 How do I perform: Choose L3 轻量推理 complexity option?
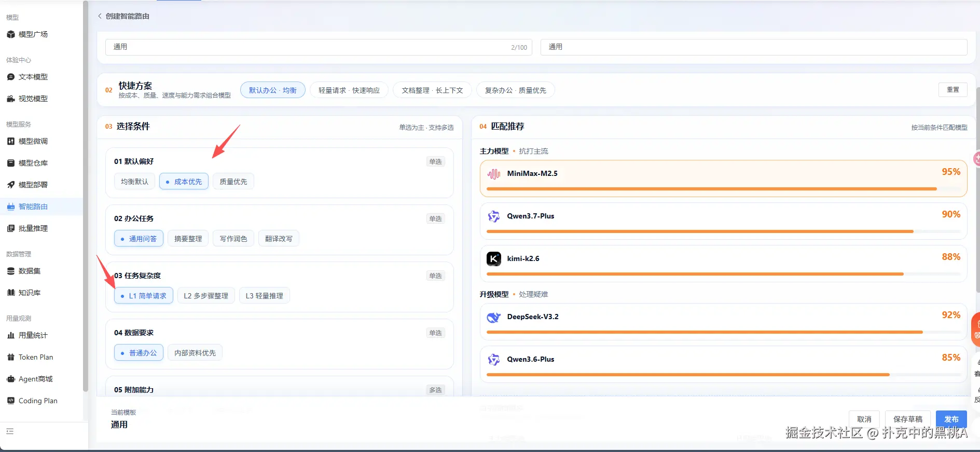point(265,296)
